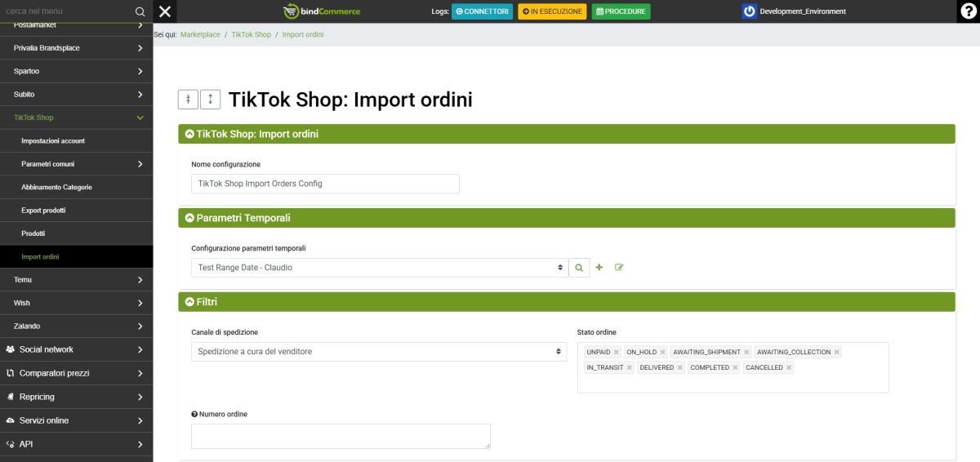Screen dimensions: 980x462
Task: Expand the Zalando menu item
Action: [76, 327]
